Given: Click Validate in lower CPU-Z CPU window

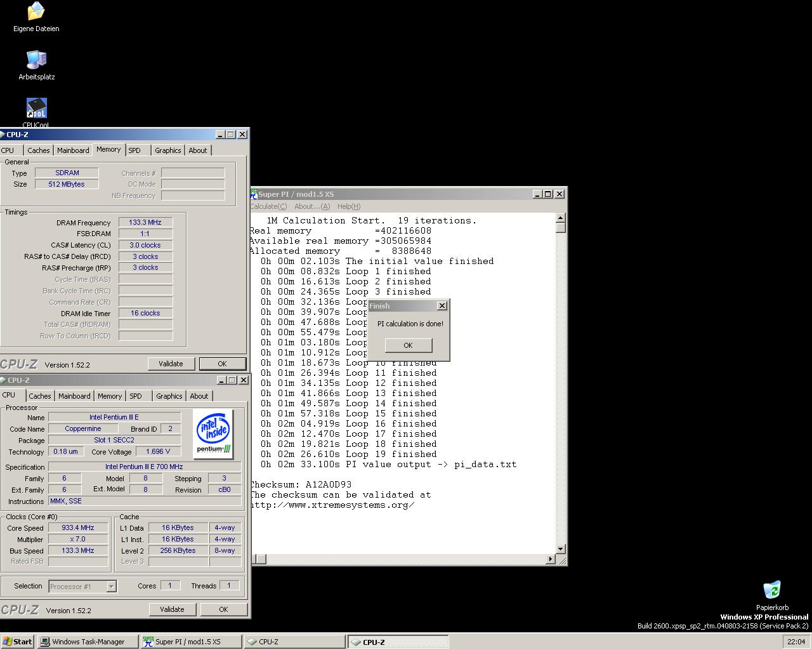Looking at the screenshot, I should 172,609.
